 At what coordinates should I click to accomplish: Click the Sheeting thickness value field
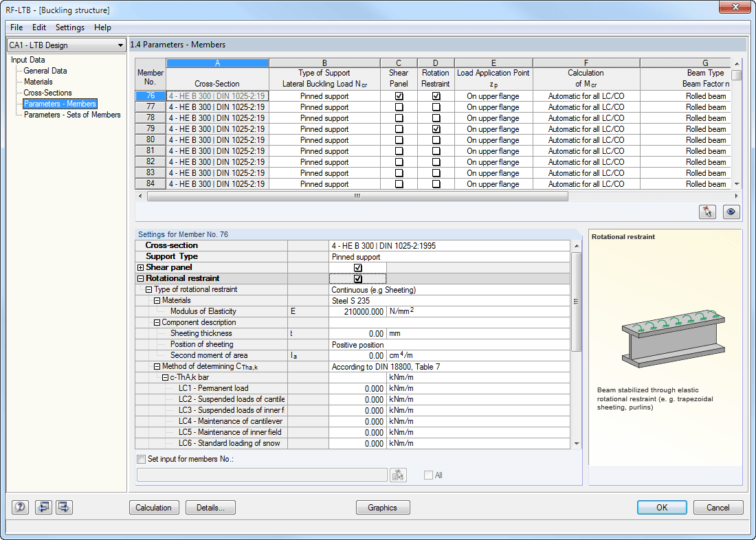coord(357,333)
